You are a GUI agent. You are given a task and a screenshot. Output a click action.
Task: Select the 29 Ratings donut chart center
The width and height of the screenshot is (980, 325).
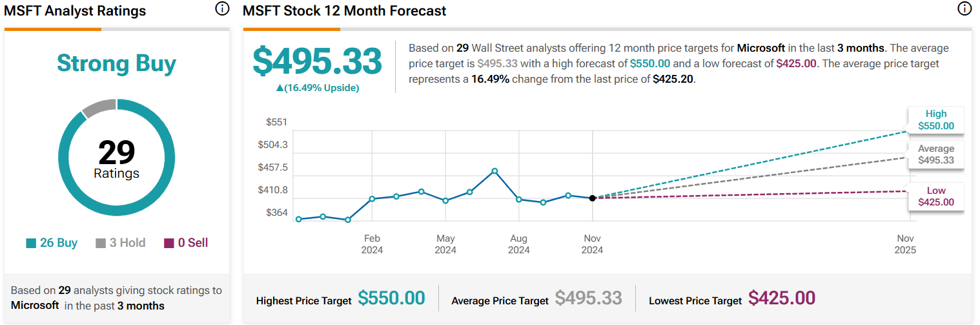[116, 158]
